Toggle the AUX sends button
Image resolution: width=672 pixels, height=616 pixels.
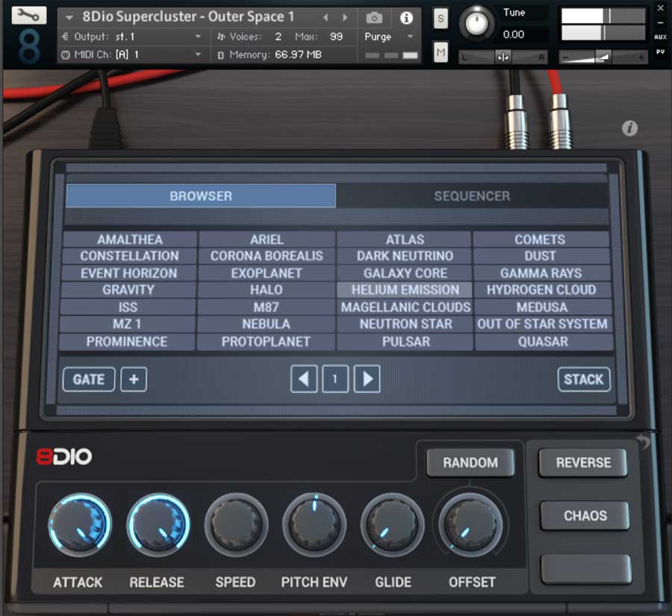click(x=661, y=37)
